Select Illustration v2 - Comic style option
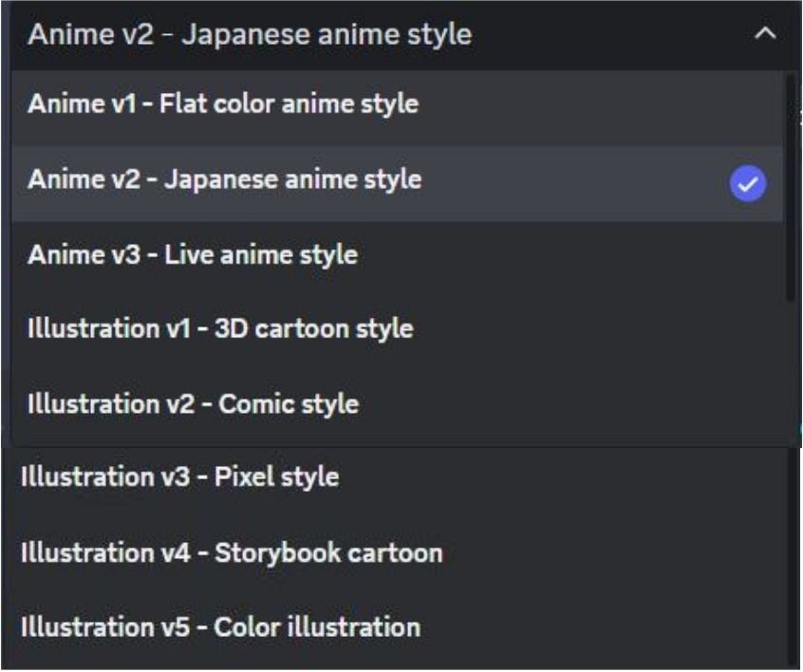Screen dimensions: 803x672 pyautogui.click(x=397, y=403)
